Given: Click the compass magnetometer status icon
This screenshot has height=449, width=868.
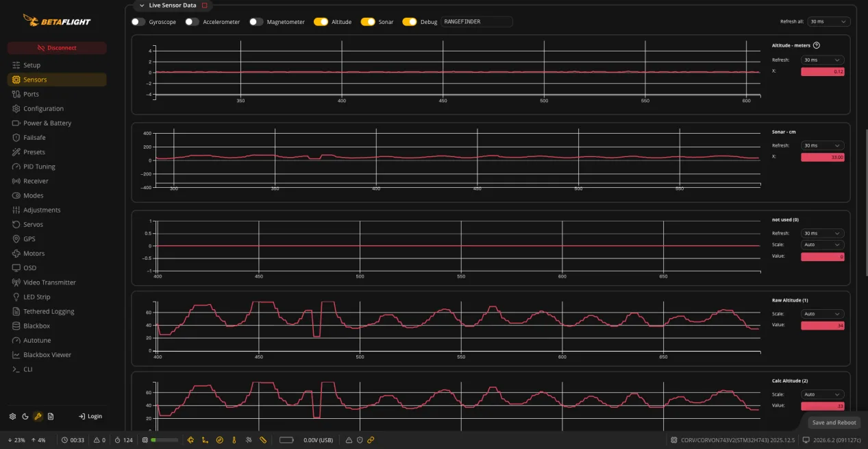Looking at the screenshot, I should (220, 440).
